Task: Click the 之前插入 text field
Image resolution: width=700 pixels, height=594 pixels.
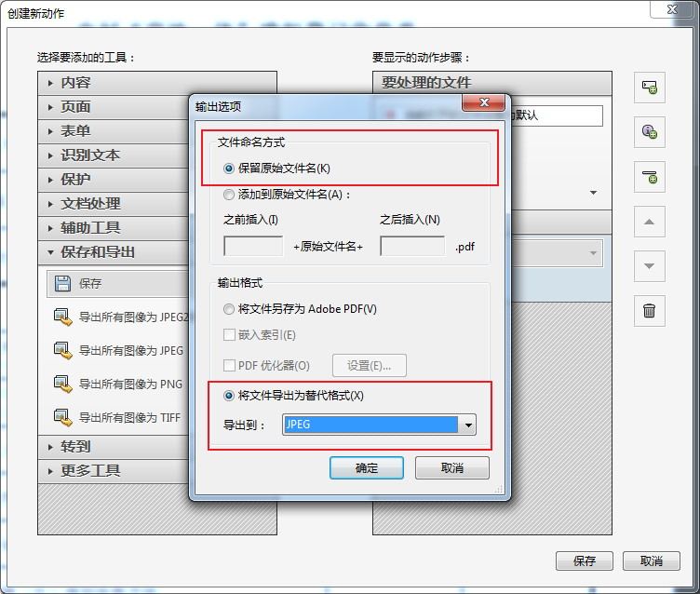Action: click(253, 246)
